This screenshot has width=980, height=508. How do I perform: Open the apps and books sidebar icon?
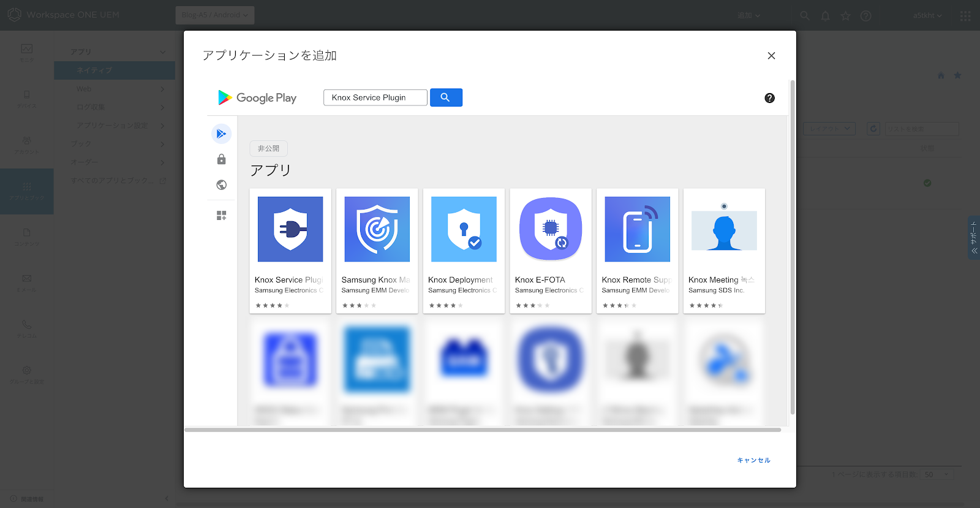[x=27, y=191]
